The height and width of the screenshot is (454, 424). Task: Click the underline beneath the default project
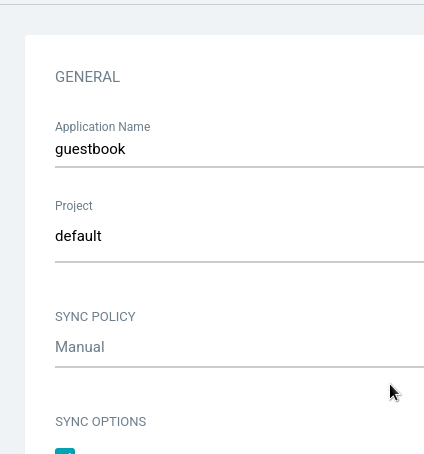[x=239, y=262]
